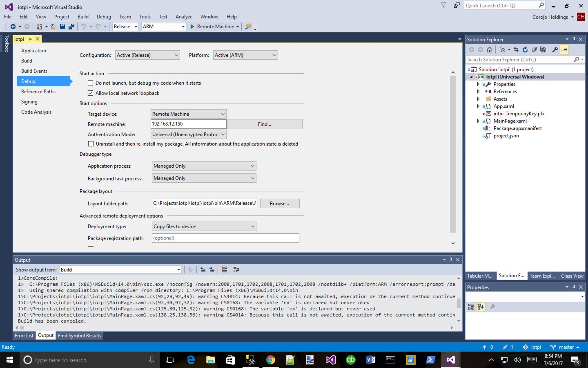Switch to the Error List tab

click(x=24, y=336)
